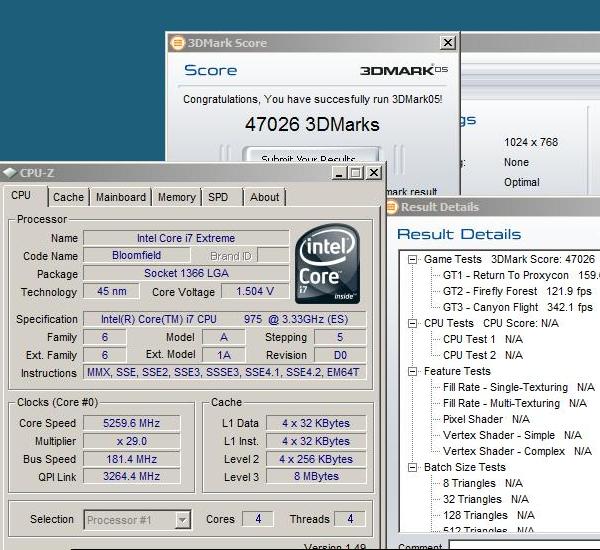600x550 pixels.
Task: Collapse the Game Tests tree node
Action: (412, 259)
